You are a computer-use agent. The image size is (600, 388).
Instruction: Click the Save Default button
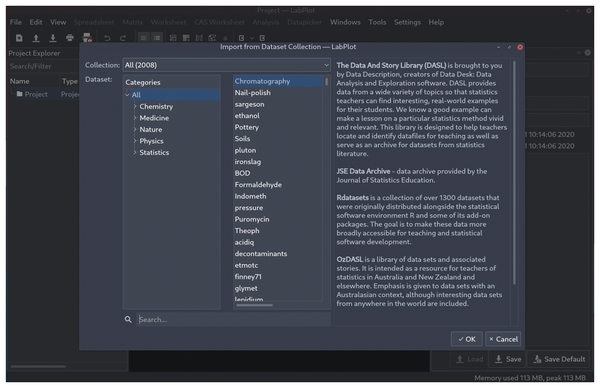[559, 359]
